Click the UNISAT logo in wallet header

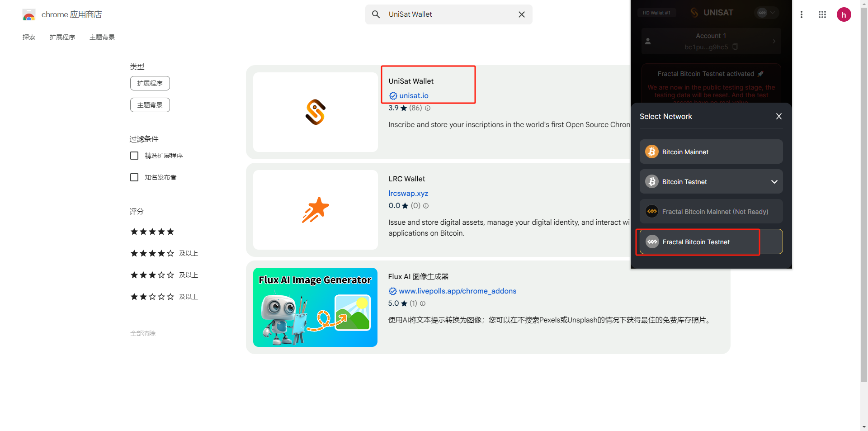pyautogui.click(x=712, y=13)
